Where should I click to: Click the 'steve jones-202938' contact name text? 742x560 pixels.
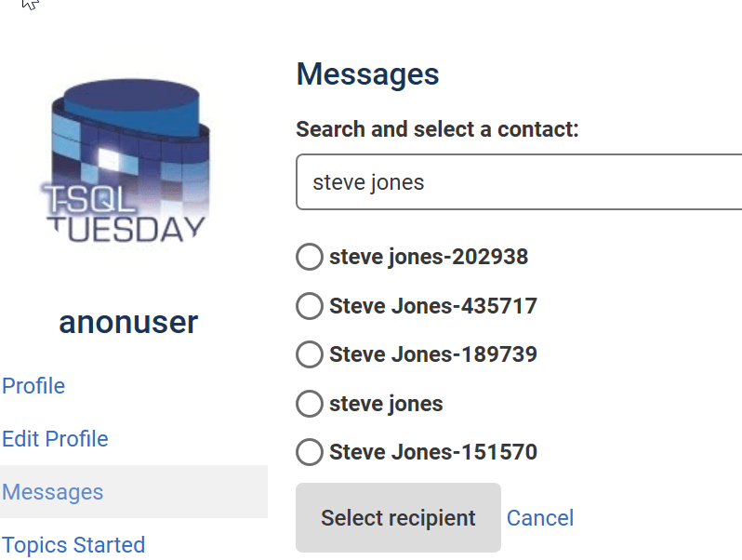tap(429, 257)
